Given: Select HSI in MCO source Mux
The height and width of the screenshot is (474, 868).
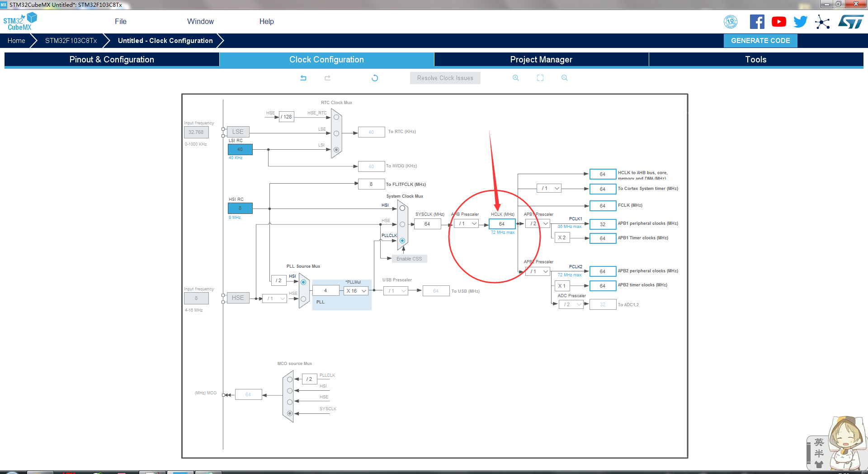Looking at the screenshot, I should [x=290, y=391].
